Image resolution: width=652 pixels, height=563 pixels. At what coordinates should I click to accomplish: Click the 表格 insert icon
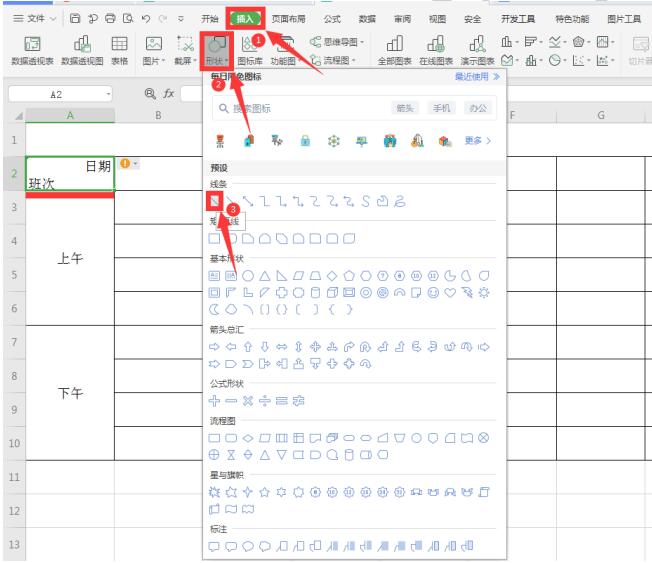[119, 50]
